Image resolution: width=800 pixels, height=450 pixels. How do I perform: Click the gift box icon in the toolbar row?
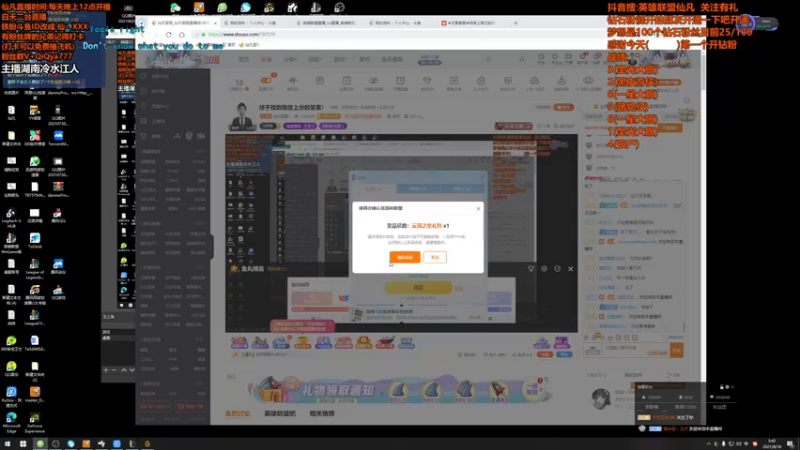[x=319, y=81]
